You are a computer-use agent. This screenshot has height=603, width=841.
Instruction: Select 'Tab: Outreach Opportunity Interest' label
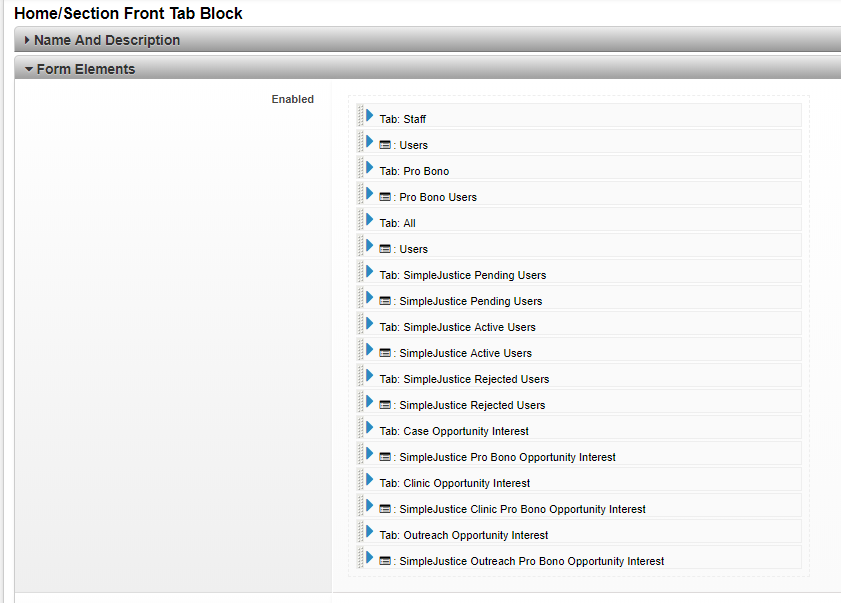click(464, 535)
